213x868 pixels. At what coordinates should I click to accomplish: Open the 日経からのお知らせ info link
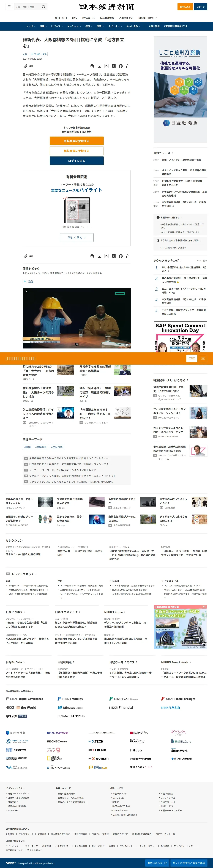point(170,218)
